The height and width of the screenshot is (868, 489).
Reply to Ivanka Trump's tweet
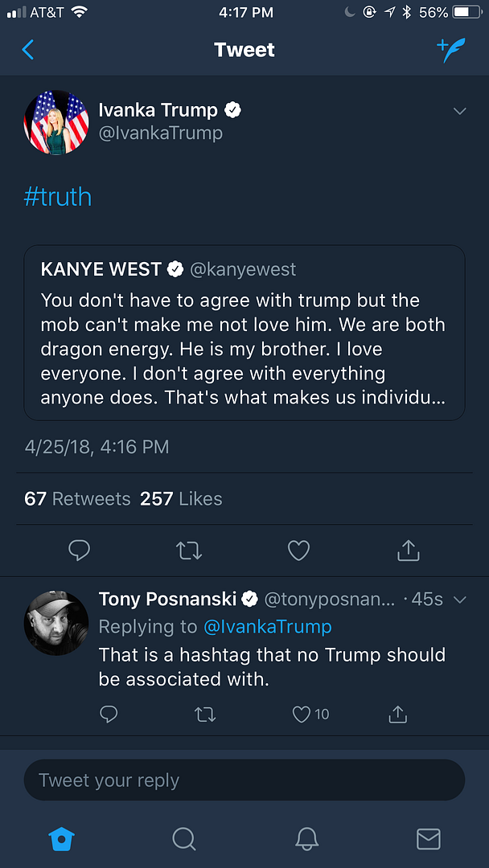[79, 551]
